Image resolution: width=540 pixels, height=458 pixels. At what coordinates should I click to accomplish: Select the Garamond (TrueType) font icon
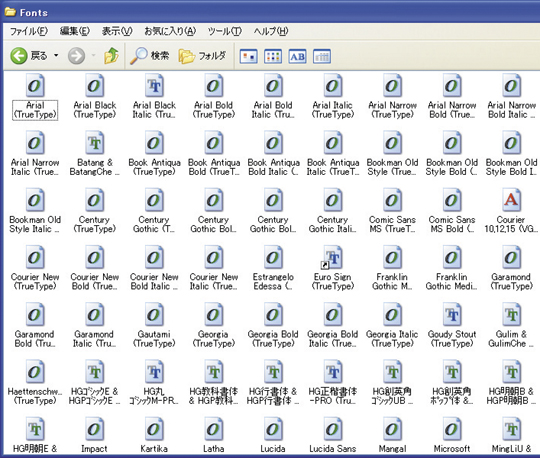point(511,258)
